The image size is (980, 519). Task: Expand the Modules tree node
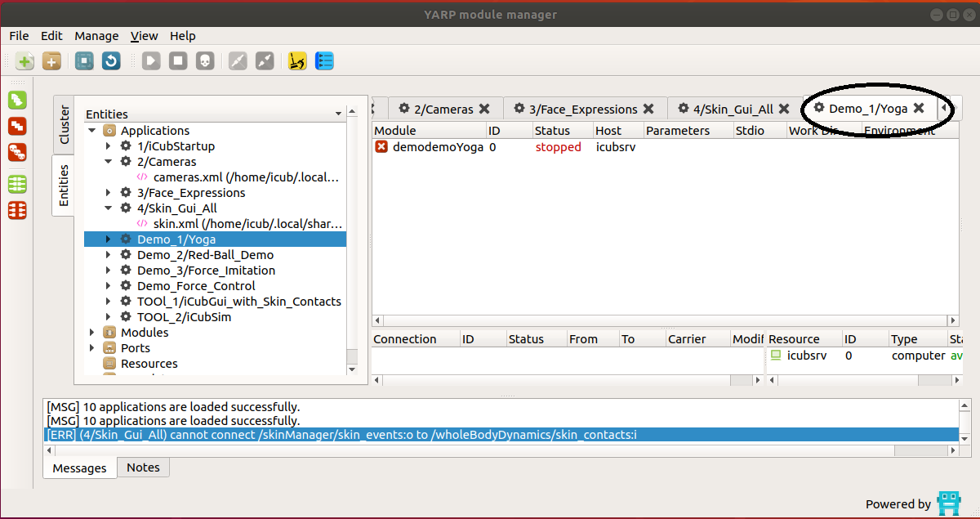tap(92, 333)
